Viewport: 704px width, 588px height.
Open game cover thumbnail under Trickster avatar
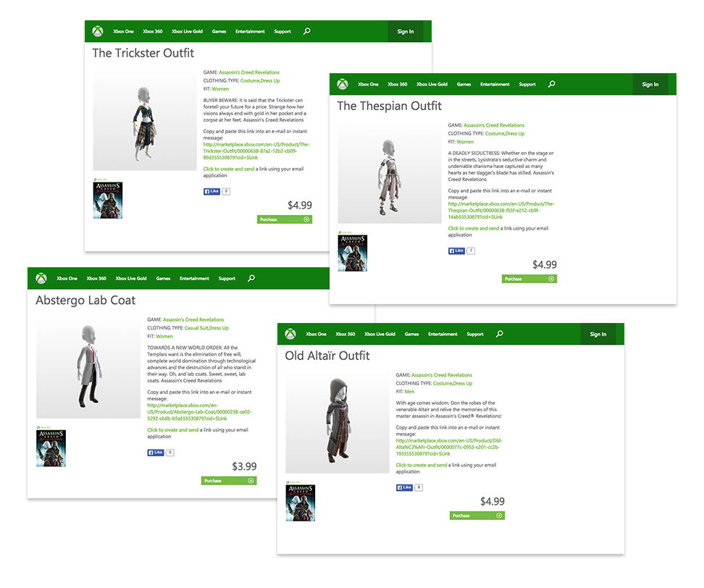(108, 200)
